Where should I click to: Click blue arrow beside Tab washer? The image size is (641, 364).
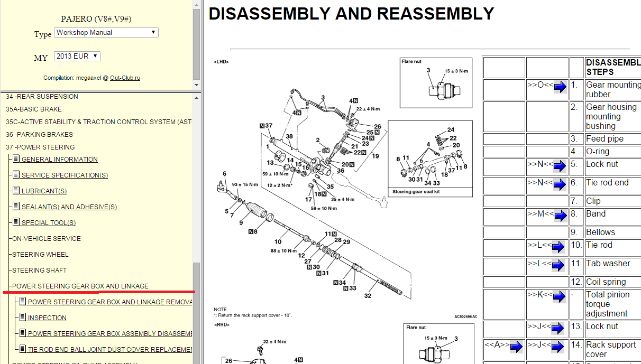coord(560,266)
